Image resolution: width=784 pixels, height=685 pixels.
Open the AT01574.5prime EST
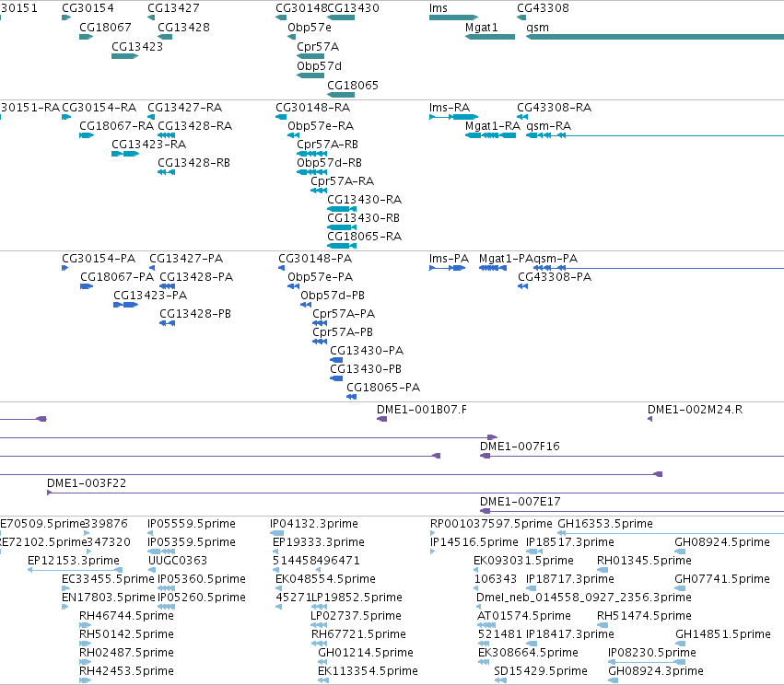[x=486, y=625]
